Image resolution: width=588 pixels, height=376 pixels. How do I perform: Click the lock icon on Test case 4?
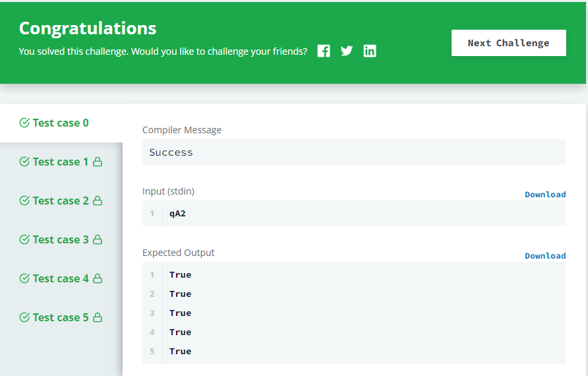[x=98, y=278]
